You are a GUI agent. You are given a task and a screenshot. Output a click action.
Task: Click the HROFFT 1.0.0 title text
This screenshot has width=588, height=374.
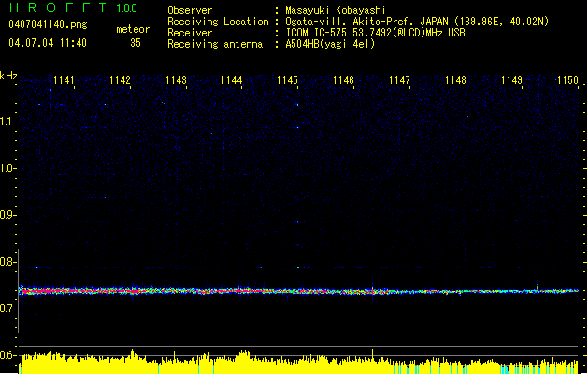click(x=73, y=7)
